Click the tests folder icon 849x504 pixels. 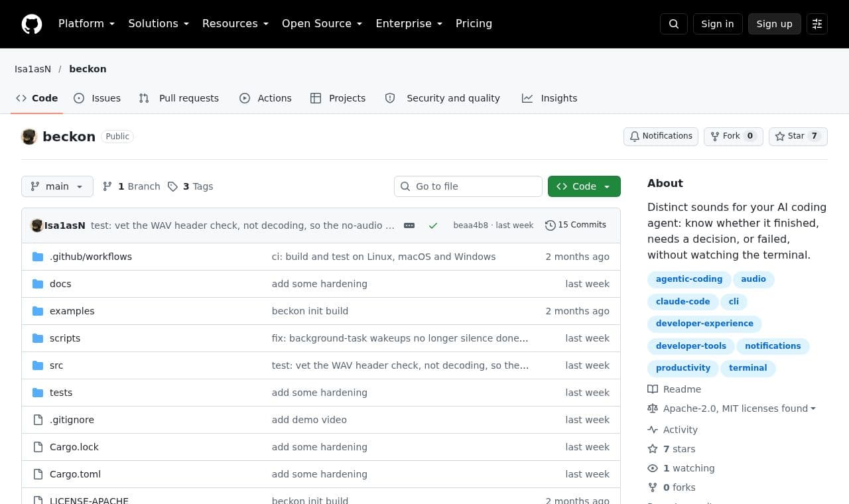tap(38, 393)
